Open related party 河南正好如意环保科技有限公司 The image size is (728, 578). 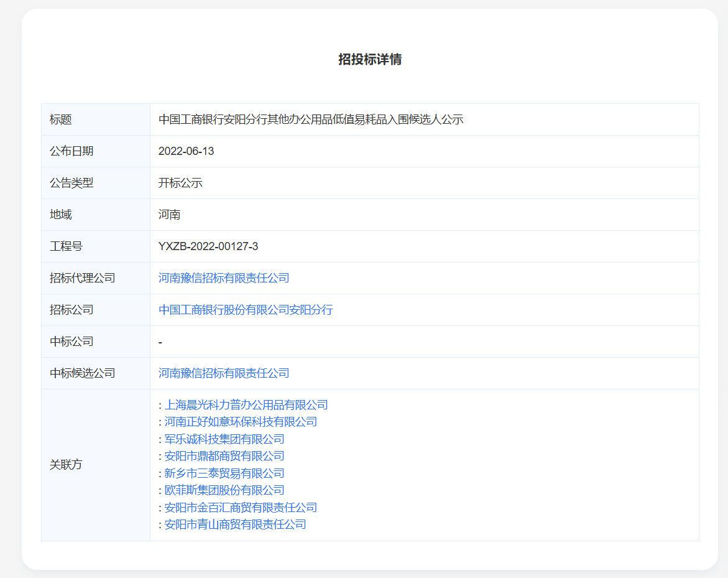(241, 422)
